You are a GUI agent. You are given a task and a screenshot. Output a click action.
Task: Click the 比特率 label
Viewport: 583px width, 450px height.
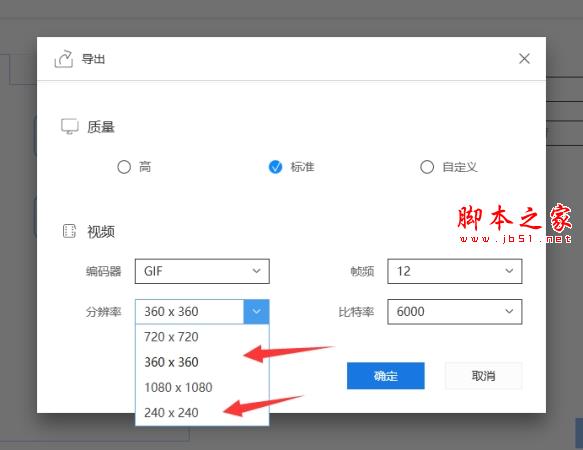point(356,312)
